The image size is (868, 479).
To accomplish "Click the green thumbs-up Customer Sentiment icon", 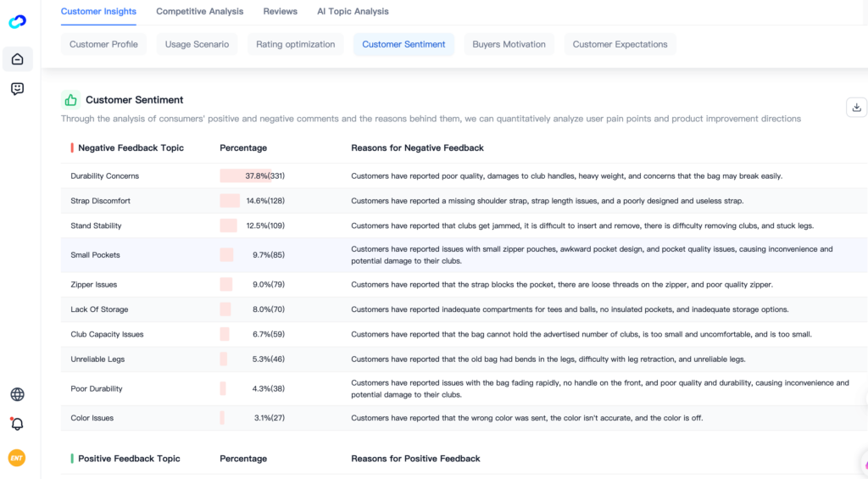I will 71,100.
